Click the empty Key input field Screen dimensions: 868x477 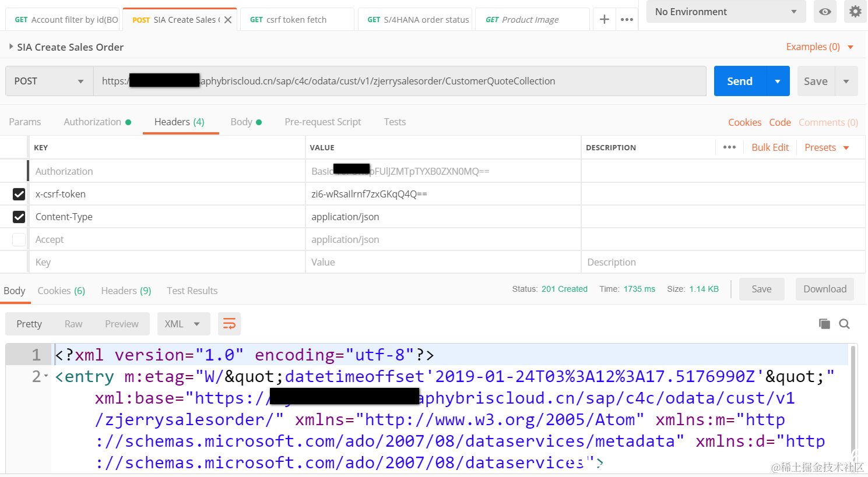[167, 262]
